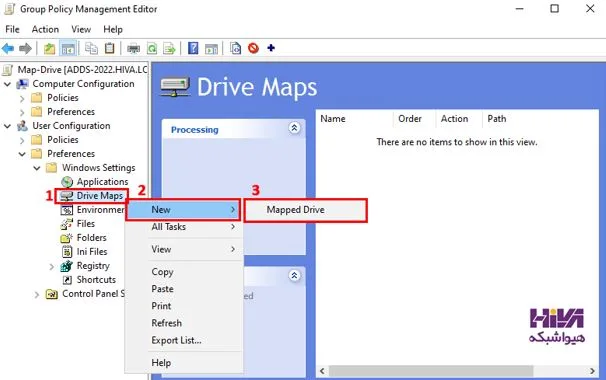The height and width of the screenshot is (380, 606).
Task: Collapse Windows Settings tree node
Action: click(x=37, y=168)
